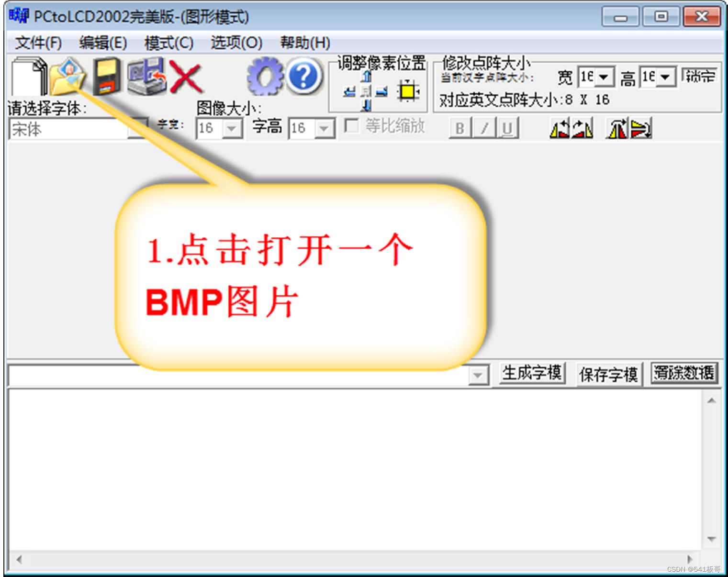This screenshot has width=728, height=577.
Task: Create a new blank image
Action: click(29, 77)
